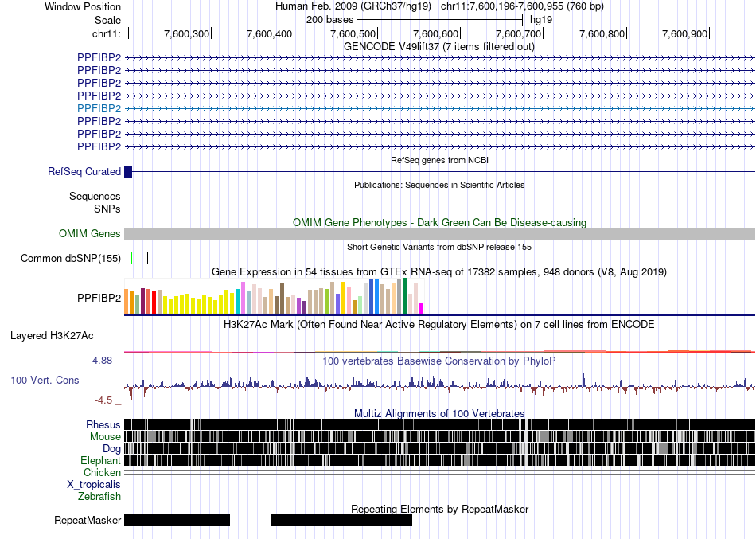Open 'Repeating Elements by RepeatMasker' title
This screenshot has width=756, height=539.
tap(439, 509)
